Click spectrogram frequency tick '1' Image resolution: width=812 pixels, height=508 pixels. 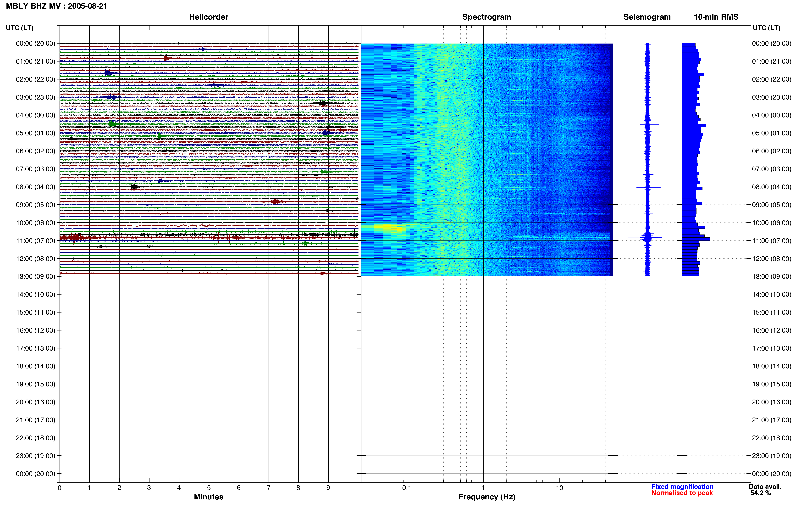(483, 487)
